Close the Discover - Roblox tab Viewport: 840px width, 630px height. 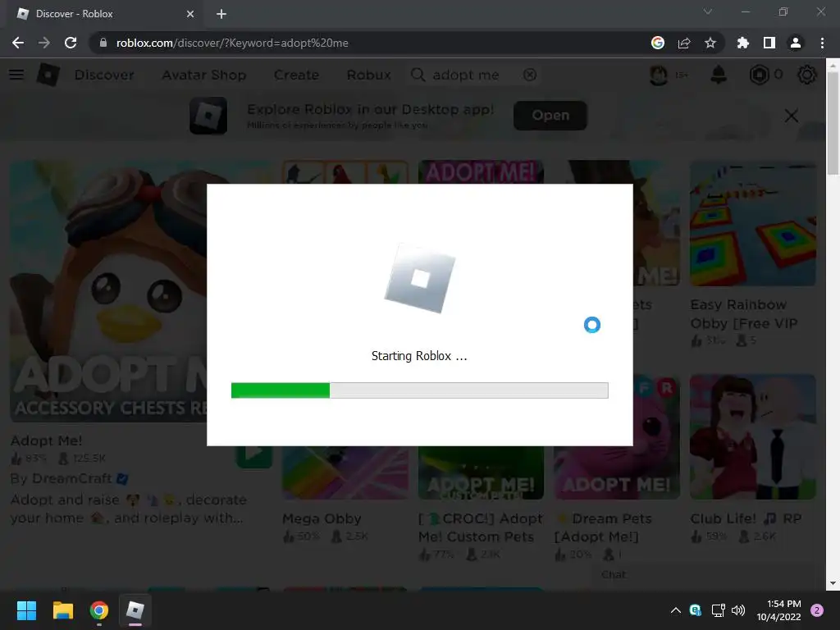click(x=190, y=14)
